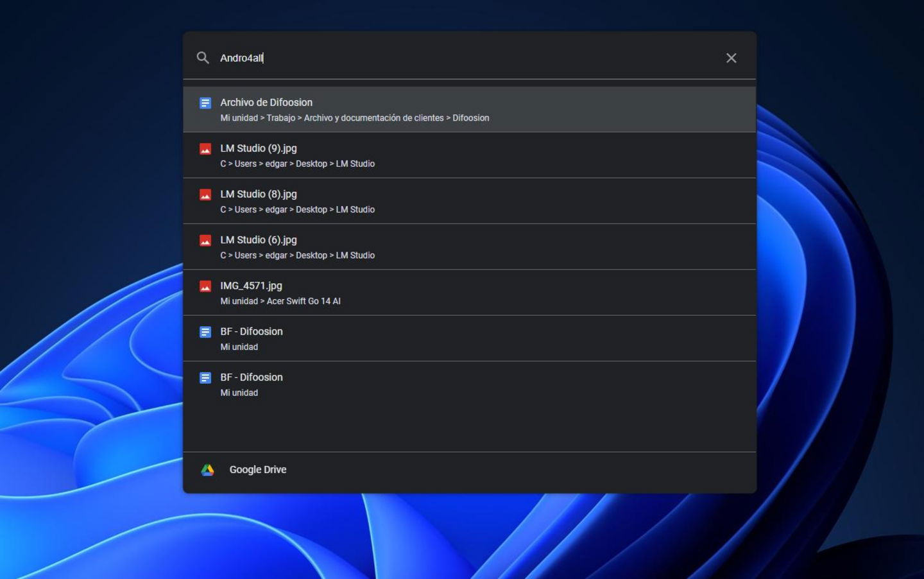Open the LM Studio (8).jpg result
Viewport: 924px width, 579px height.
click(470, 201)
